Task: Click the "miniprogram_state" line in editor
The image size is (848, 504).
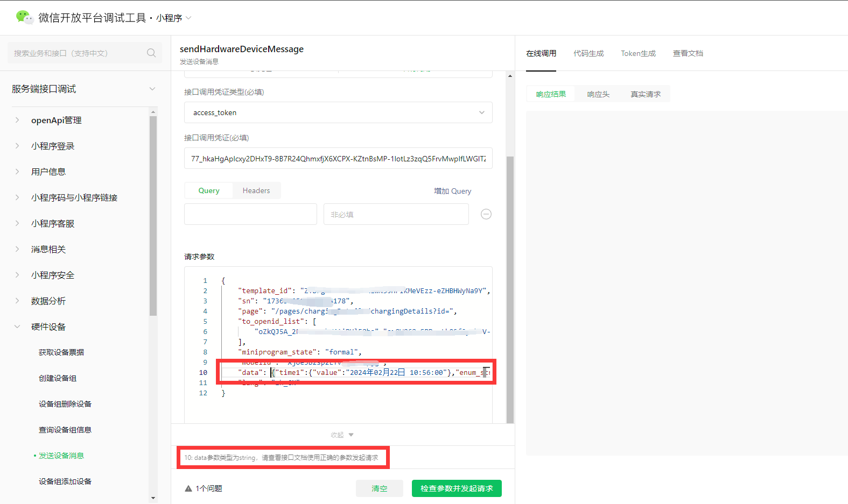Action: (x=300, y=352)
